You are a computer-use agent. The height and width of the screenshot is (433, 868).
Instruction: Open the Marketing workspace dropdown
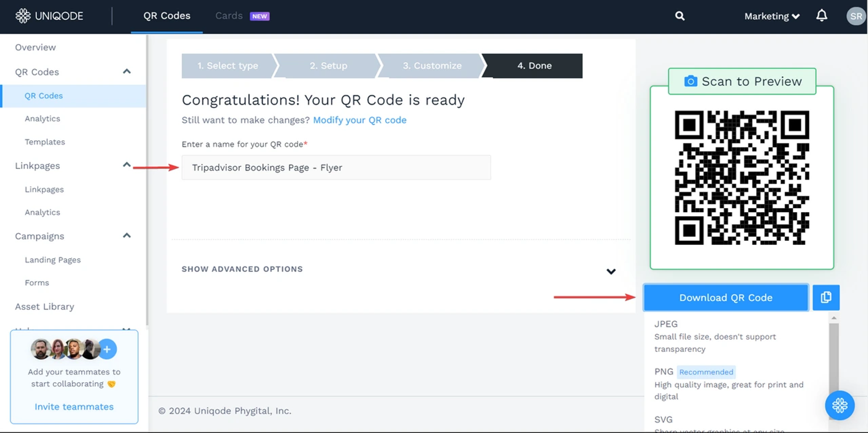[772, 16]
